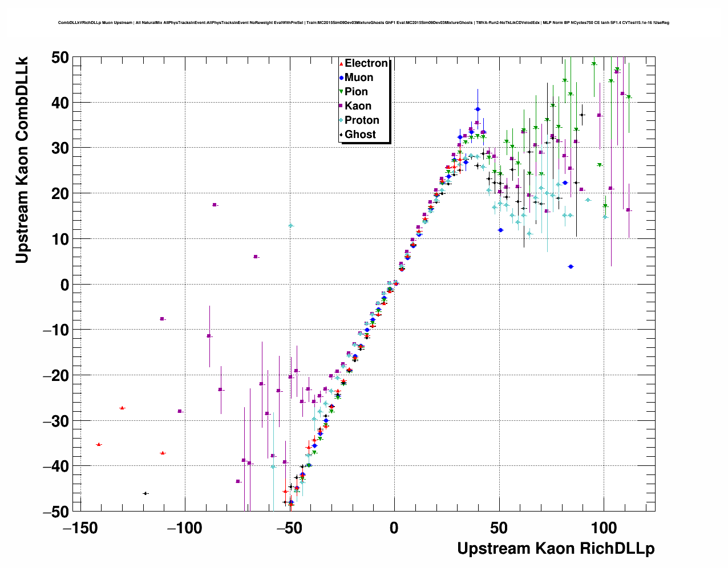The height and width of the screenshot is (568, 728).
Task: Click the Electron red triangle legend marker
Action: point(341,63)
